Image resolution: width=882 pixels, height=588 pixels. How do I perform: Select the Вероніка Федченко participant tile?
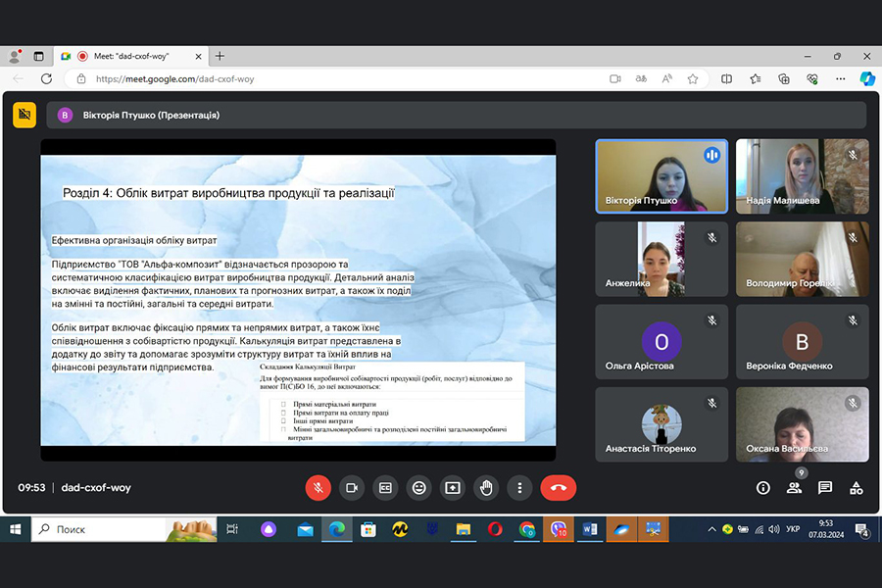[802, 342]
